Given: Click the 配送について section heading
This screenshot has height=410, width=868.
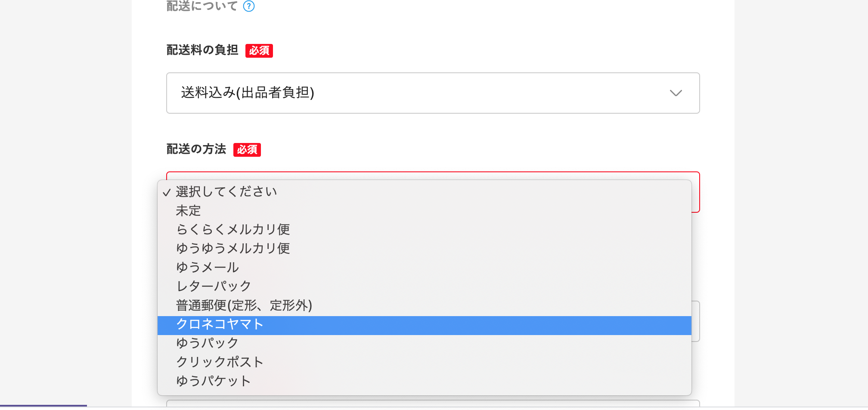Looking at the screenshot, I should [x=202, y=6].
